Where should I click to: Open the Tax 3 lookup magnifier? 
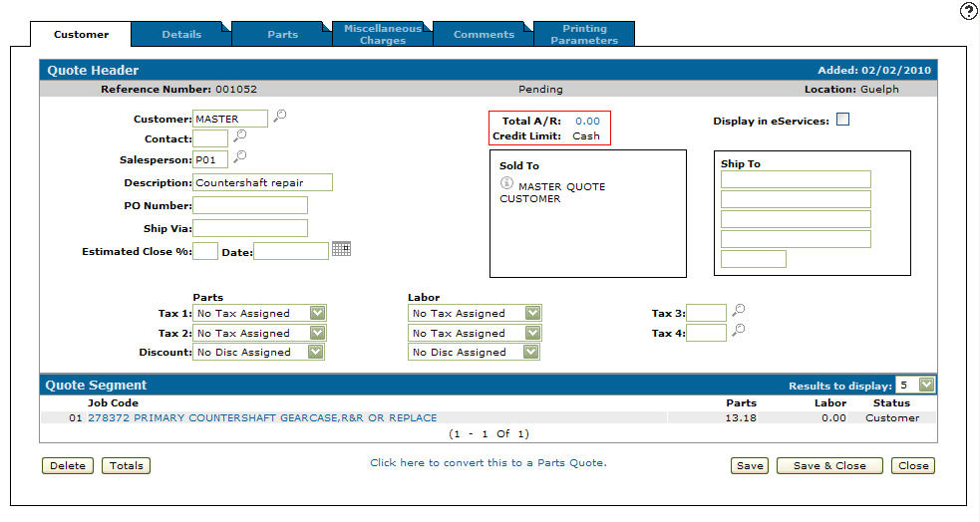click(738, 310)
